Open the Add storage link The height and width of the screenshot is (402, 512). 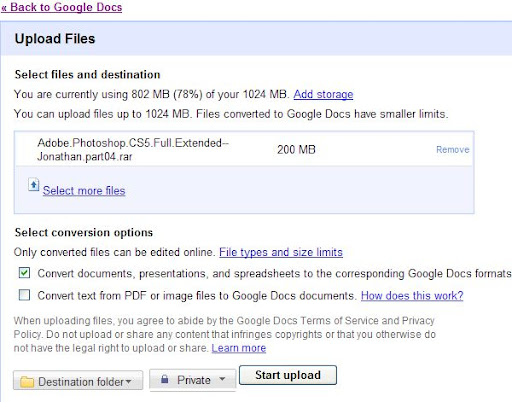(323, 94)
